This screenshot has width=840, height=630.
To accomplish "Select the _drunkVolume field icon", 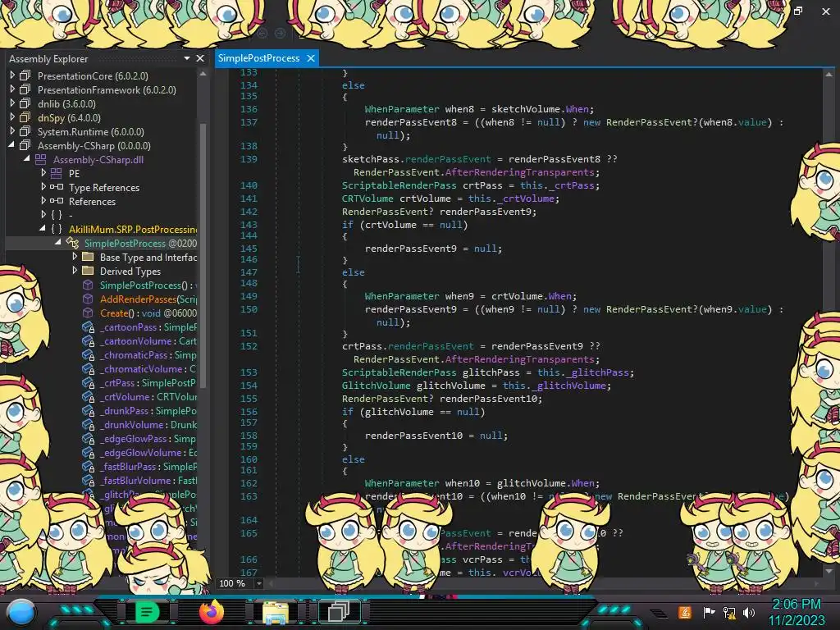I will click(89, 425).
